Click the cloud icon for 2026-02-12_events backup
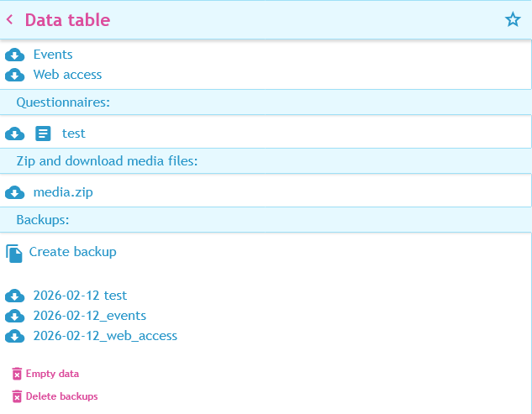The image size is (532, 414). click(x=14, y=316)
